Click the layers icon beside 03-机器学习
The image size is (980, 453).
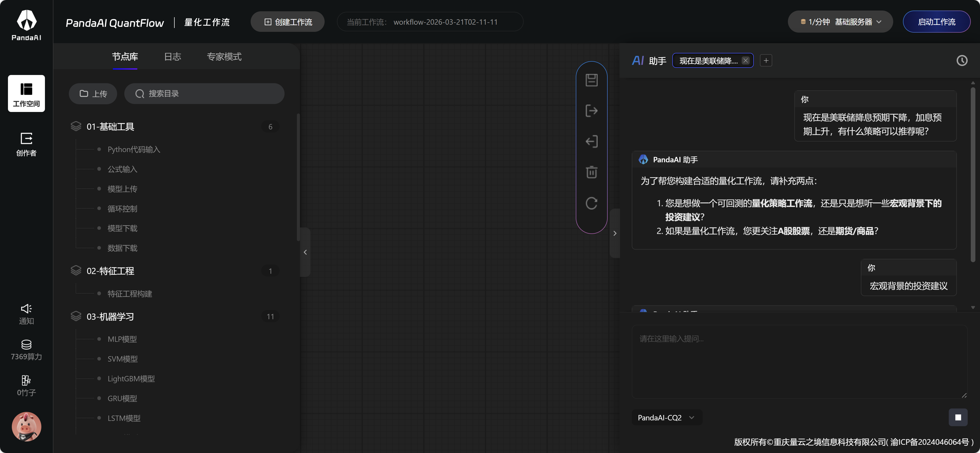point(76,316)
